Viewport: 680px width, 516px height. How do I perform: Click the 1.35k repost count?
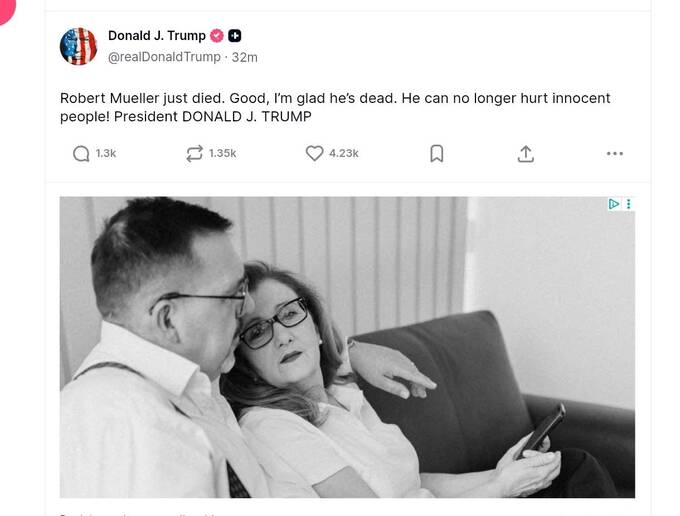click(x=223, y=153)
